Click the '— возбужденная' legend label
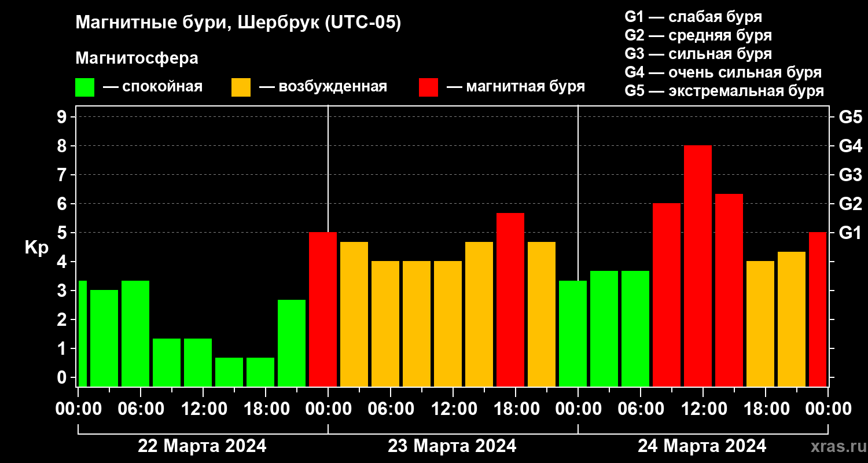The width and height of the screenshot is (868, 463). (323, 87)
